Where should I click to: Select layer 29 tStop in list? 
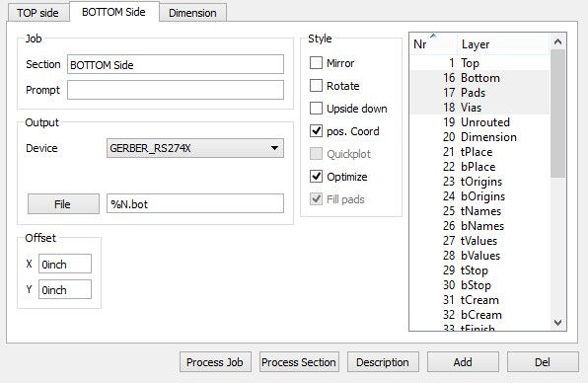(480, 270)
